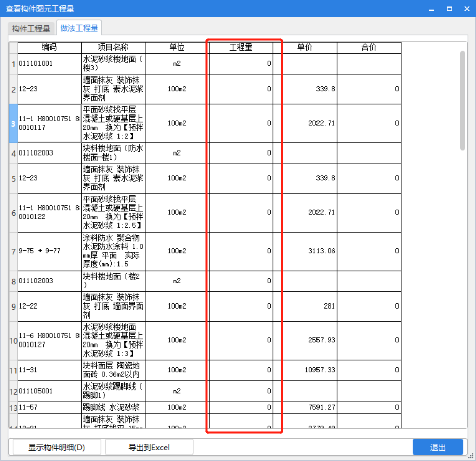Click item name 块料面层 陶瓷地面砖
Viewport: 476px width, 461px height.
pos(113,370)
